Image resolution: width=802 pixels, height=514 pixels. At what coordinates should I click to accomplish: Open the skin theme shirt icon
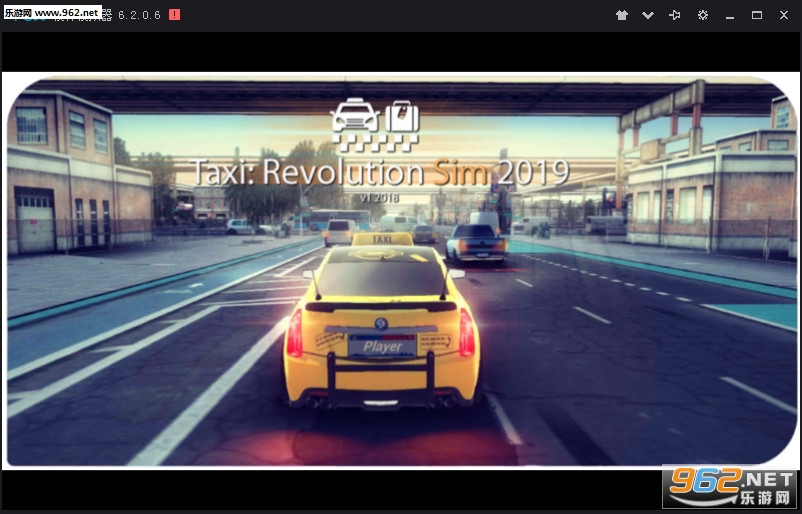pos(621,15)
